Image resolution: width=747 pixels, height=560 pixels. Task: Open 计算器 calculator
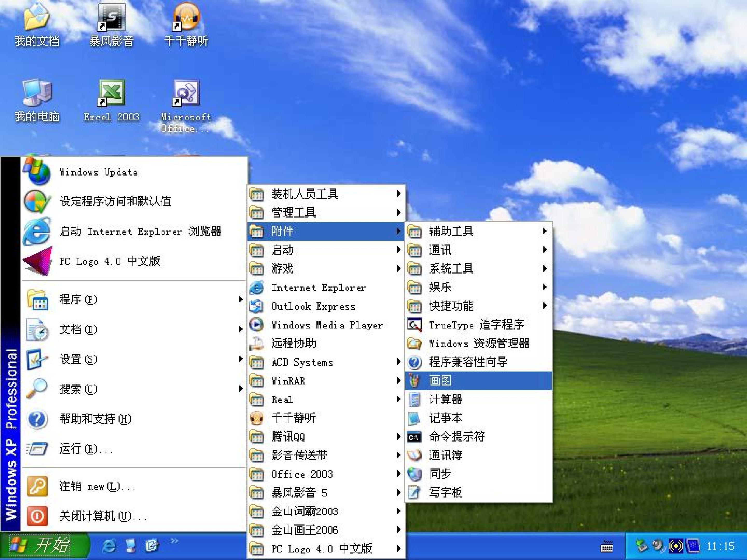pyautogui.click(x=479, y=399)
